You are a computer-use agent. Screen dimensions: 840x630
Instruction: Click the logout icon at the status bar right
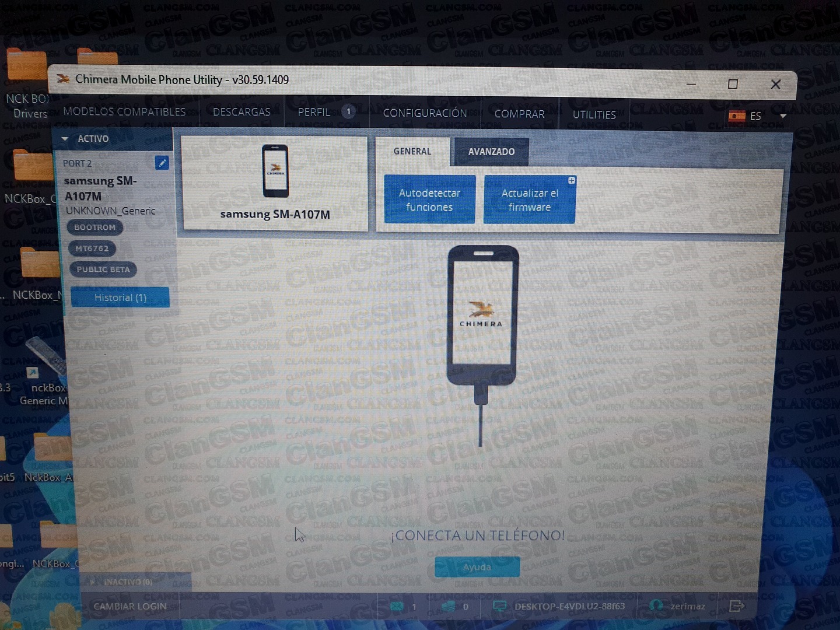[x=736, y=607]
